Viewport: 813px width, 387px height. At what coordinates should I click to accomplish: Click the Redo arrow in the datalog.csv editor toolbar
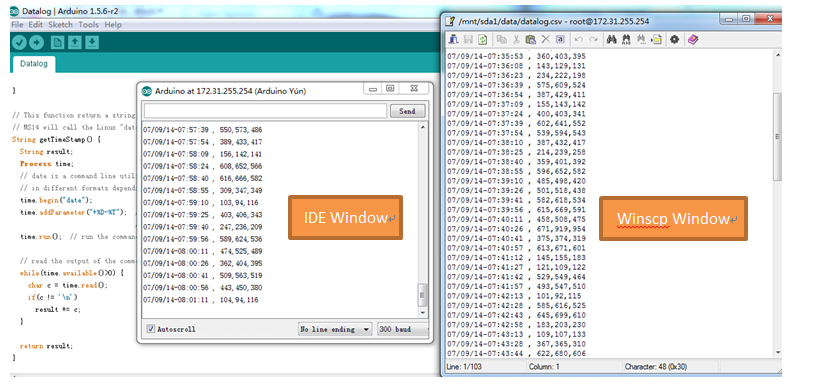(593, 39)
